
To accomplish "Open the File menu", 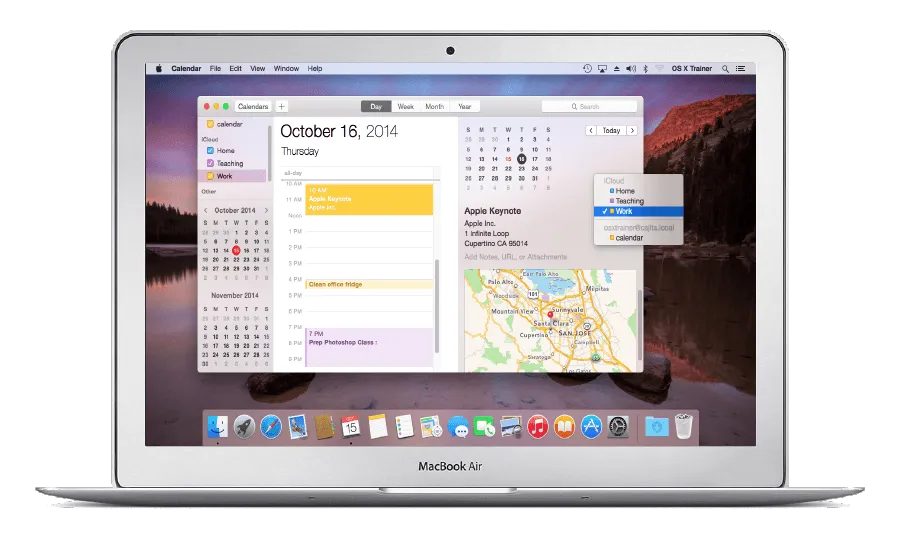I will click(215, 69).
